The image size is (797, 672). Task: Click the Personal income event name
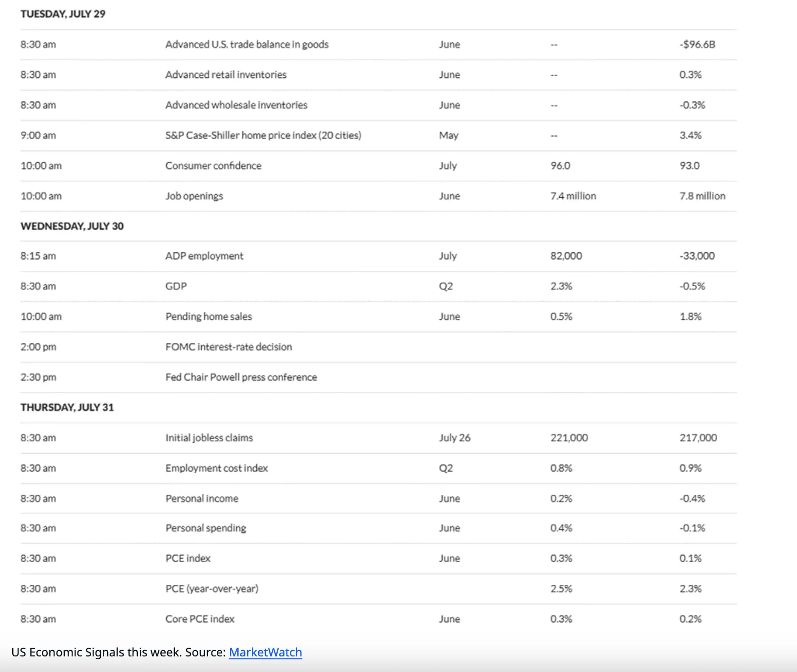(x=202, y=499)
